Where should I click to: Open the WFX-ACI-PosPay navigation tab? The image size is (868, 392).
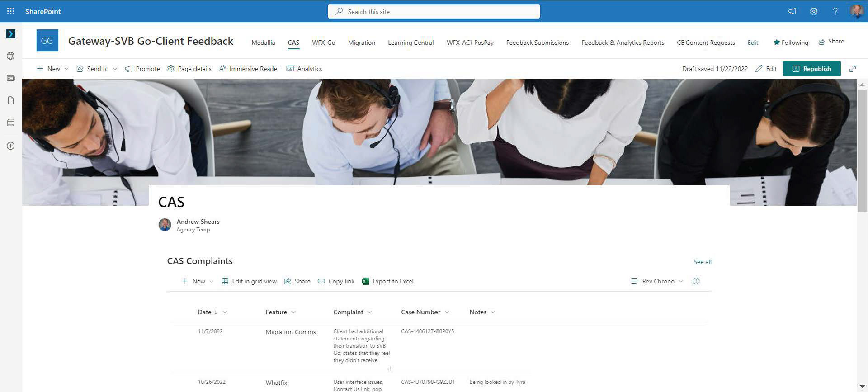coord(470,43)
